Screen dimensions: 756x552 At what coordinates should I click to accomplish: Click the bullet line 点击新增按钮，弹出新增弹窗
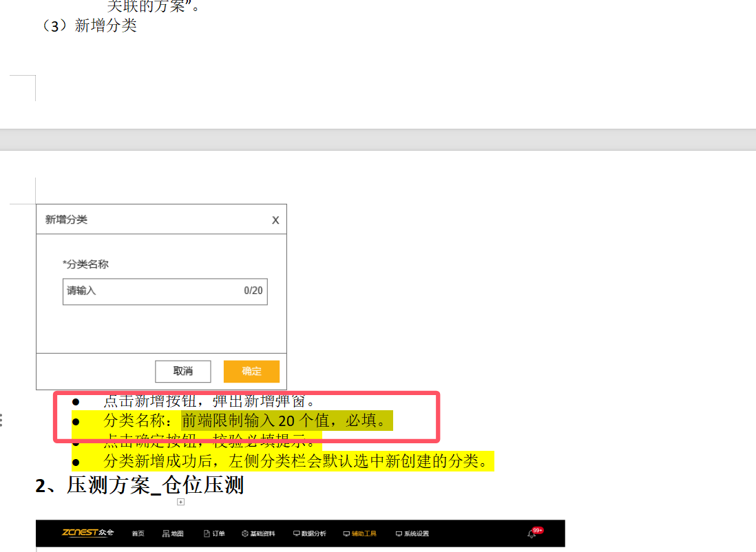click(x=209, y=401)
